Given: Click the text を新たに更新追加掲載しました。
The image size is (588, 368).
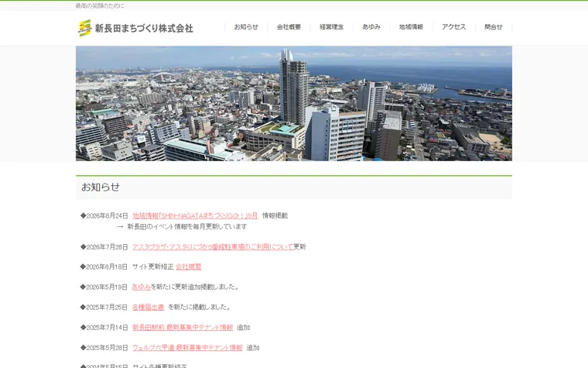Looking at the screenshot, I should (195, 287).
